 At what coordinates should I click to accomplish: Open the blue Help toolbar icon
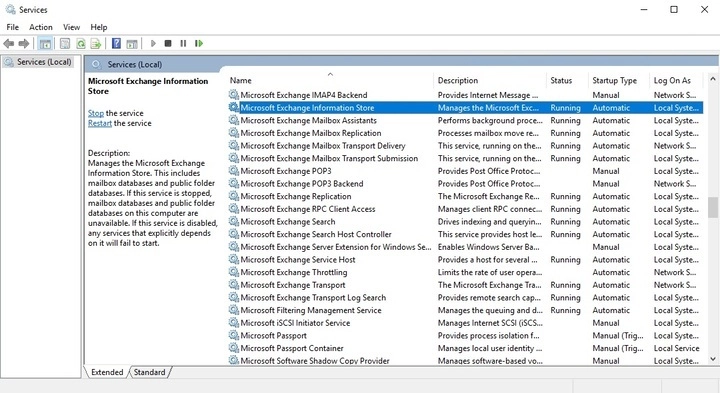point(117,44)
